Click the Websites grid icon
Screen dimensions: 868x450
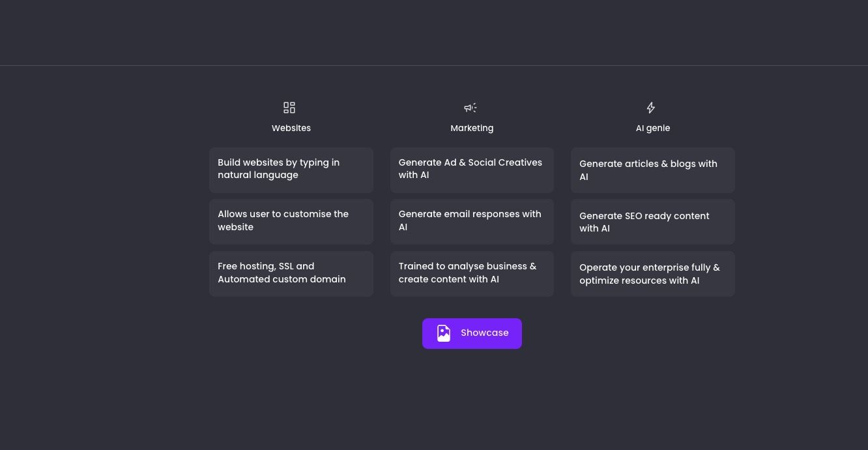pos(289,108)
